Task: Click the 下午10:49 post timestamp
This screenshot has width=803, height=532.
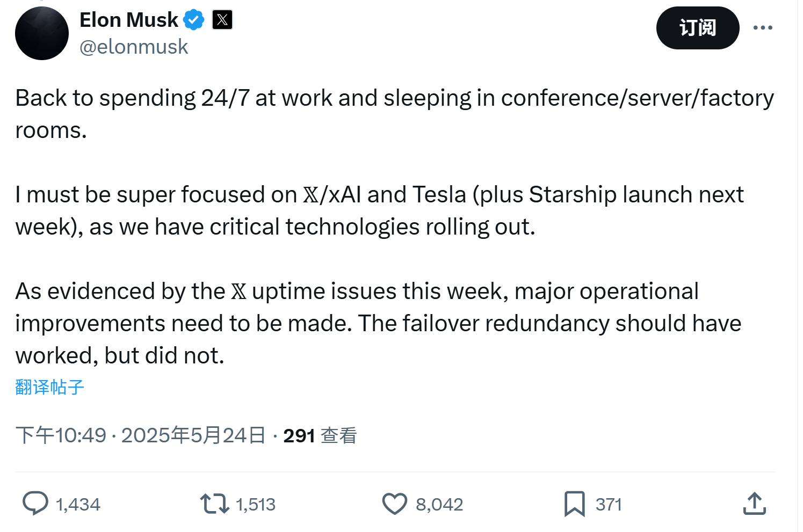Action: pos(61,435)
